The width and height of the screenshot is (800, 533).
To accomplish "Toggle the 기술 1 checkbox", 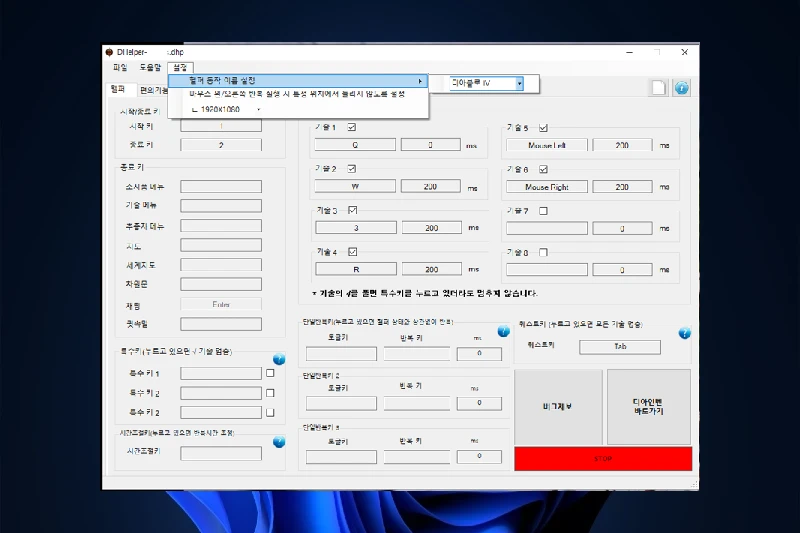I will point(352,127).
